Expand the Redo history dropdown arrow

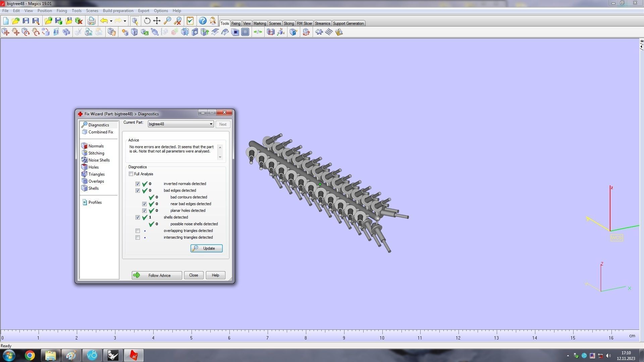(125, 21)
